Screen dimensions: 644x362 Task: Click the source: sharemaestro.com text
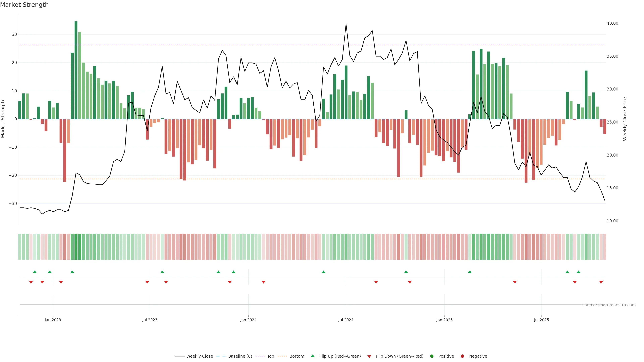click(x=609, y=305)
